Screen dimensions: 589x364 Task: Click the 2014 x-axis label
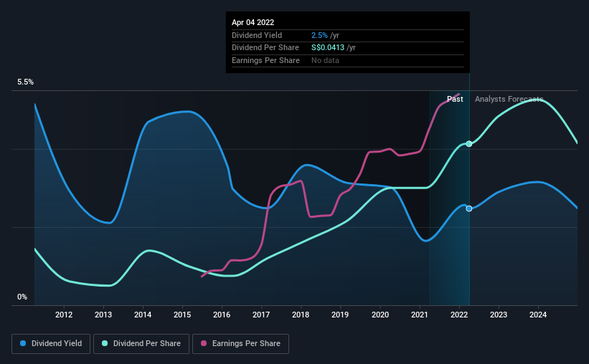click(143, 315)
